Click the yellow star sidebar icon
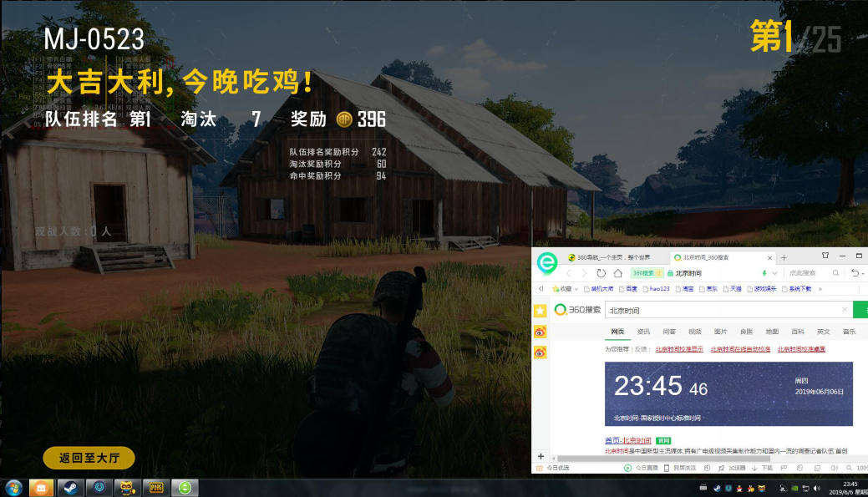Screen dimensions: 868x497 pos(541,311)
